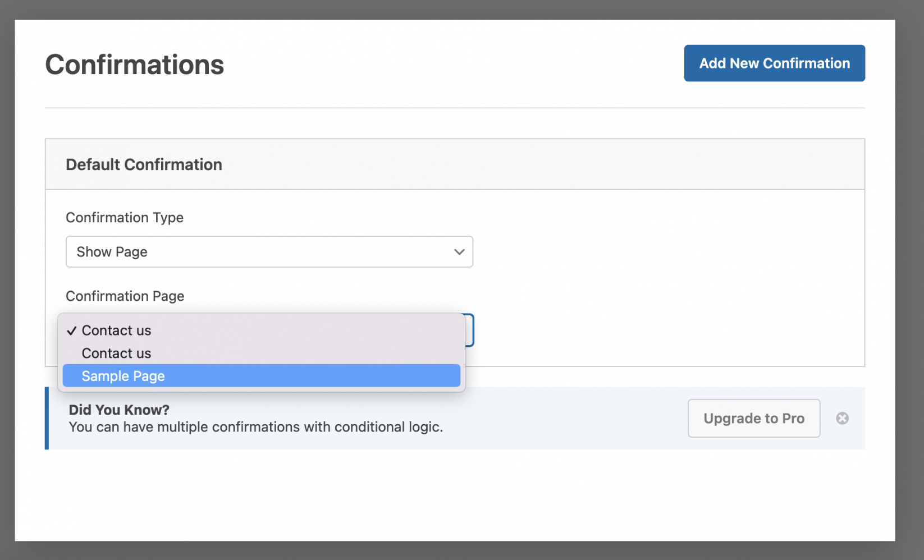Click the Confirmation Page select arrow edge

(469, 330)
